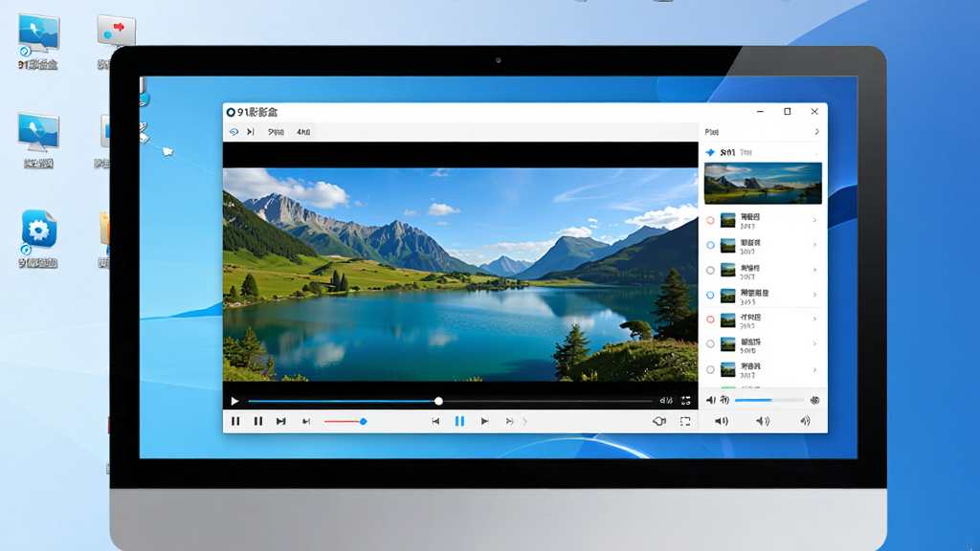Select the sixth playlist row's gray radio button
The image size is (980, 551).
coord(710,343)
